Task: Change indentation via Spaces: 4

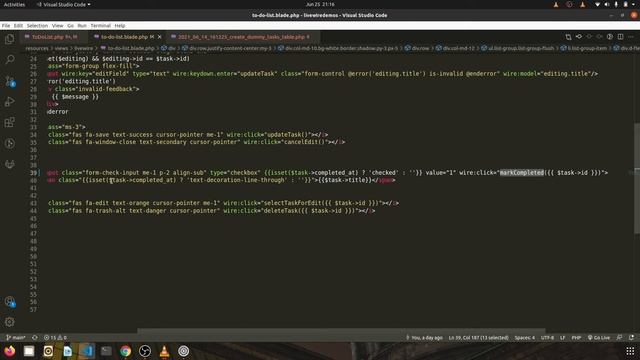Action: [524, 338]
